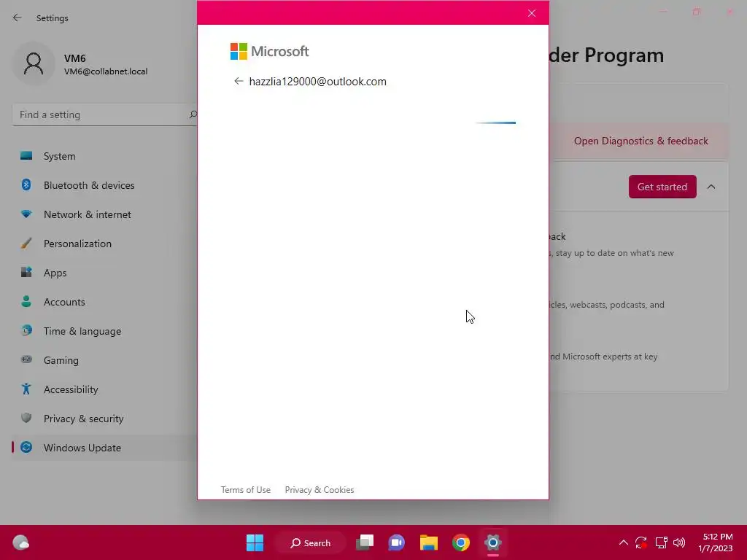Open Task View on taskbar
Image resolution: width=747 pixels, height=560 pixels.
pos(365,542)
